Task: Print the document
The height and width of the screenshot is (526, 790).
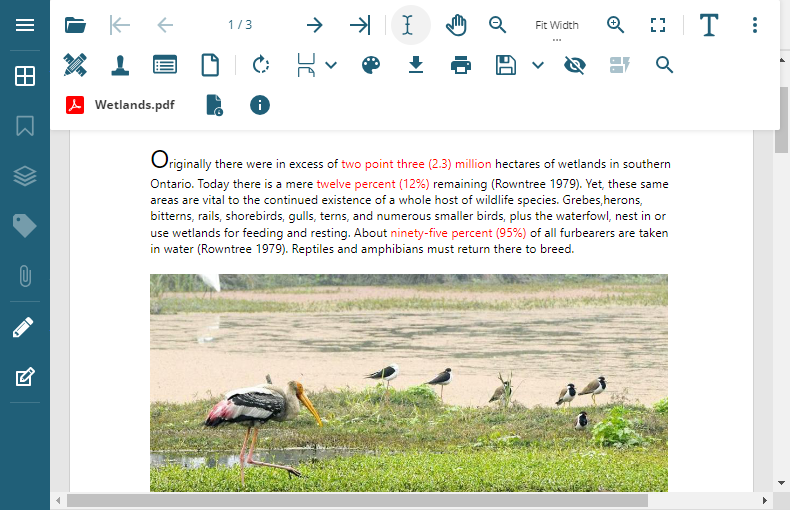Action: coord(460,65)
